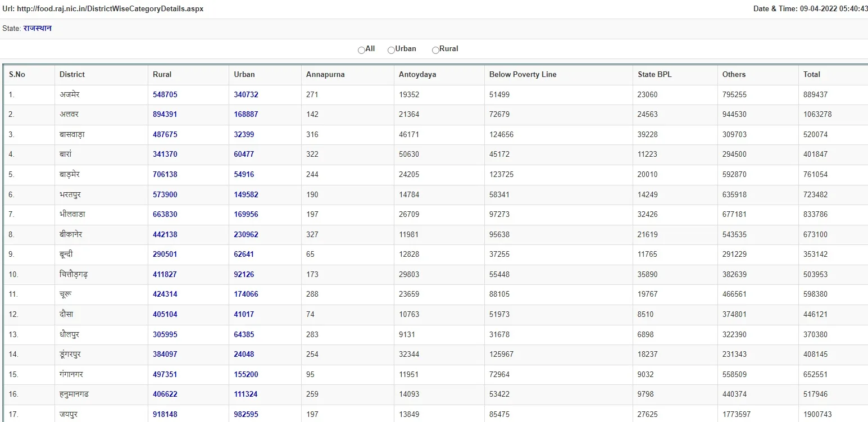The width and height of the screenshot is (868, 422).
Task: Click the Antoydaya column header
Action: pyautogui.click(x=417, y=75)
